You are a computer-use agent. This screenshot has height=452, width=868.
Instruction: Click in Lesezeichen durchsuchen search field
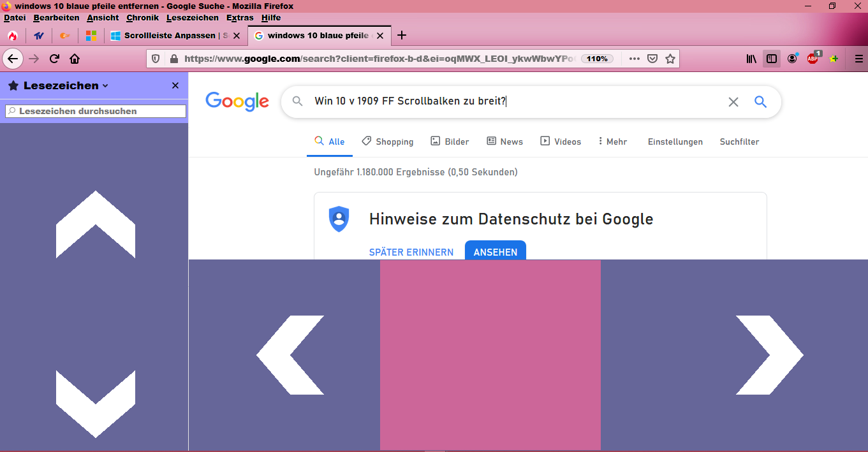pos(96,111)
